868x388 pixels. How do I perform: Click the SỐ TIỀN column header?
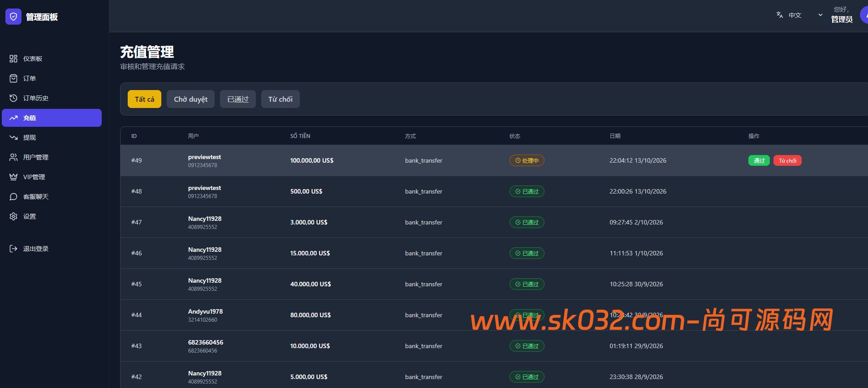[300, 136]
